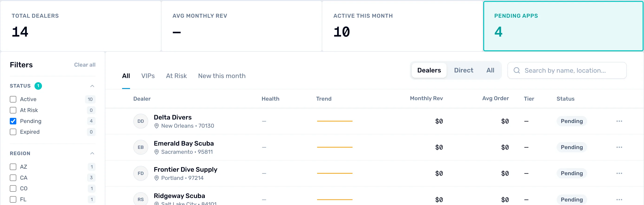Select the All tab beside VIPs
This screenshot has width=644, height=205.
pos(126,76)
